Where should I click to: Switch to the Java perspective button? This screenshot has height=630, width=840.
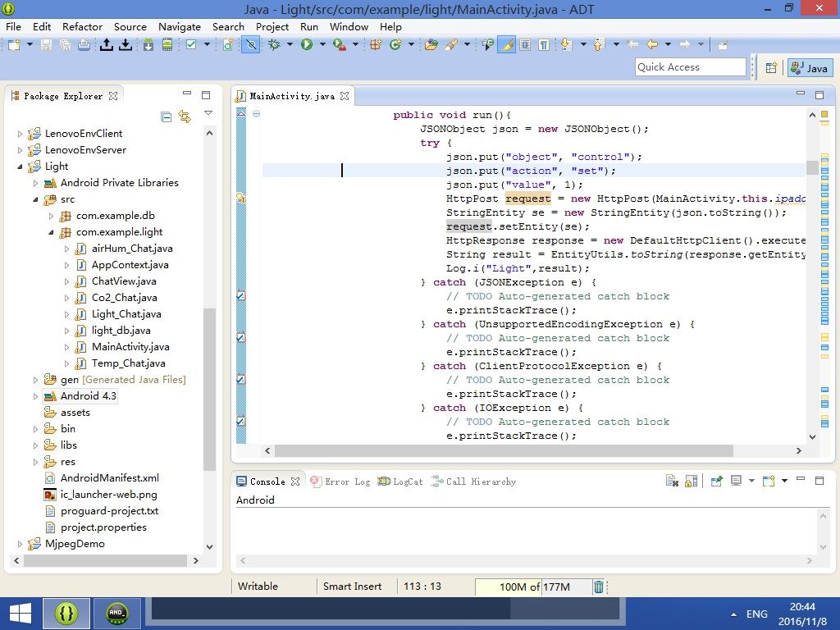[810, 68]
